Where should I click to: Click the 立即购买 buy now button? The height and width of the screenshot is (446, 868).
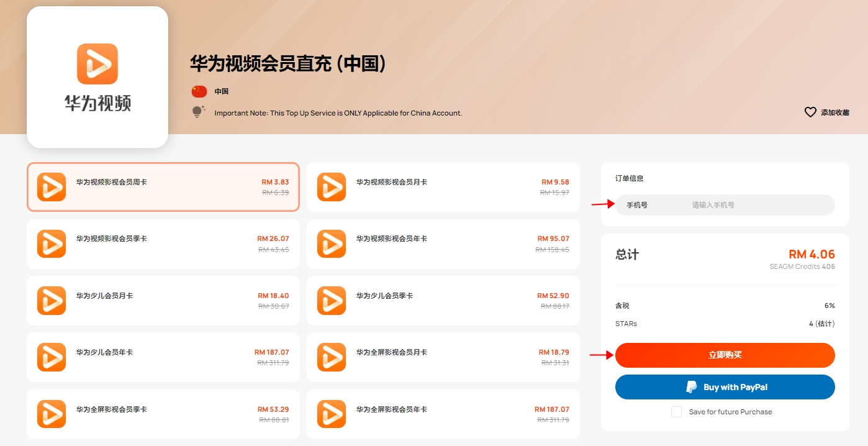(x=725, y=355)
